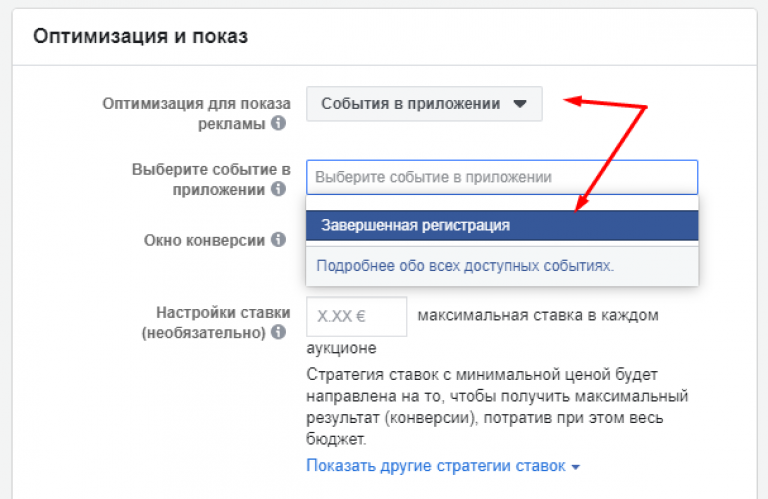The image size is (768, 499).
Task: Expand 'Показать другие стратегии ставок' link
Action: [443, 466]
